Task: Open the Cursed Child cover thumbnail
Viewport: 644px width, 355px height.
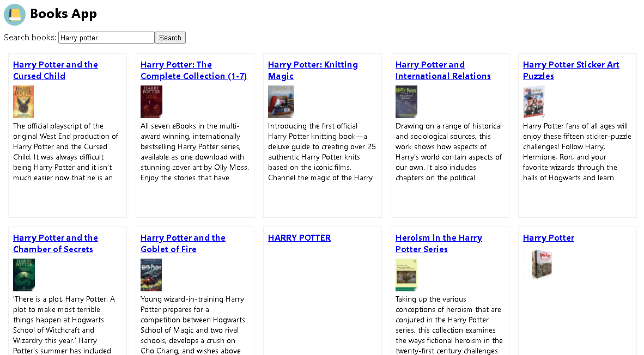Action: pos(23,102)
